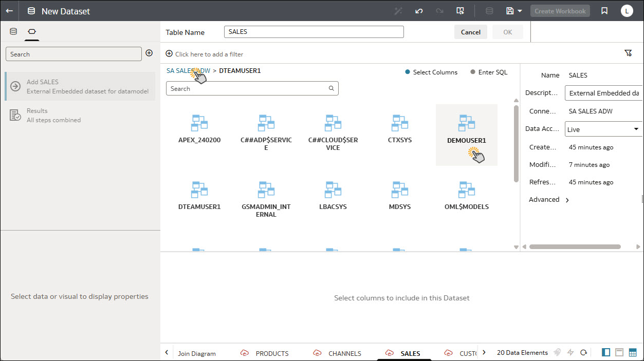Switch to the PRODUCTS table tab
This screenshot has width=644, height=361.
coord(271,353)
